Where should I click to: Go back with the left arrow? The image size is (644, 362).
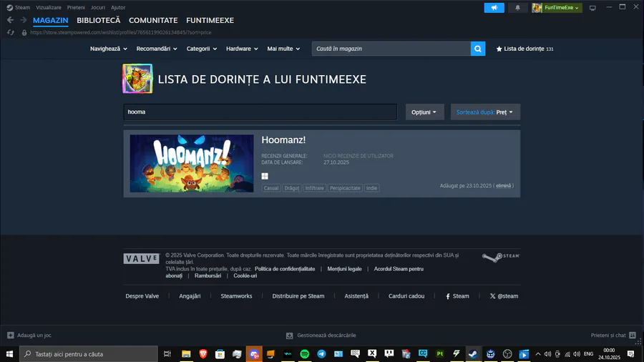tap(10, 20)
